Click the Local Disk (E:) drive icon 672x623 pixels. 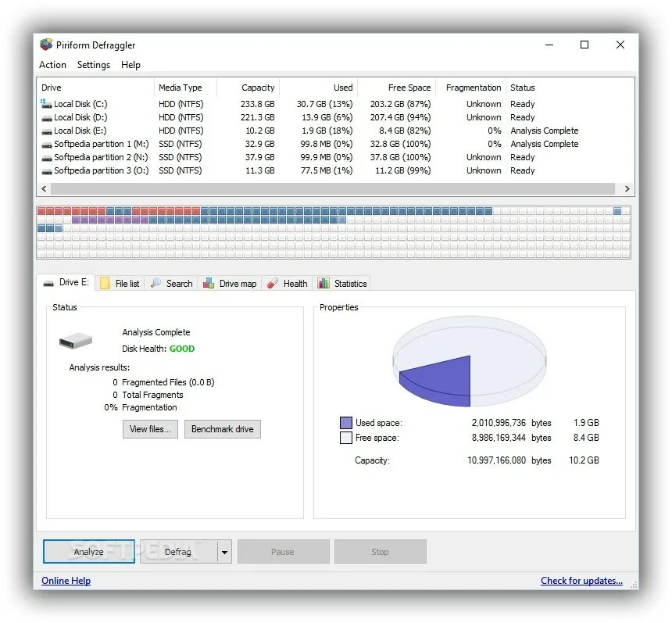46,131
